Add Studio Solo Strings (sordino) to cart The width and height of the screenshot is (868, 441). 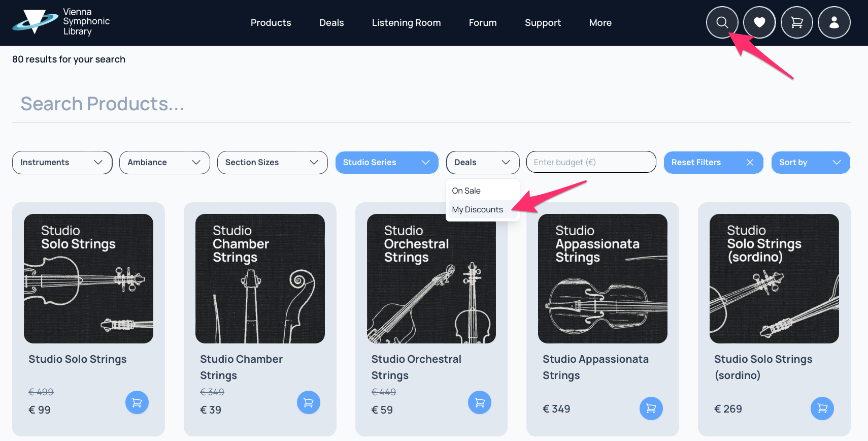pos(822,408)
